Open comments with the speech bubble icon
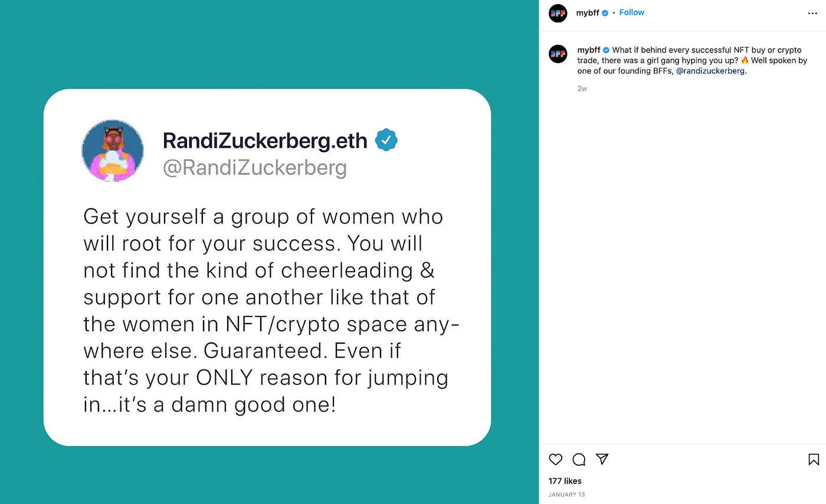The image size is (826, 504). tap(579, 459)
